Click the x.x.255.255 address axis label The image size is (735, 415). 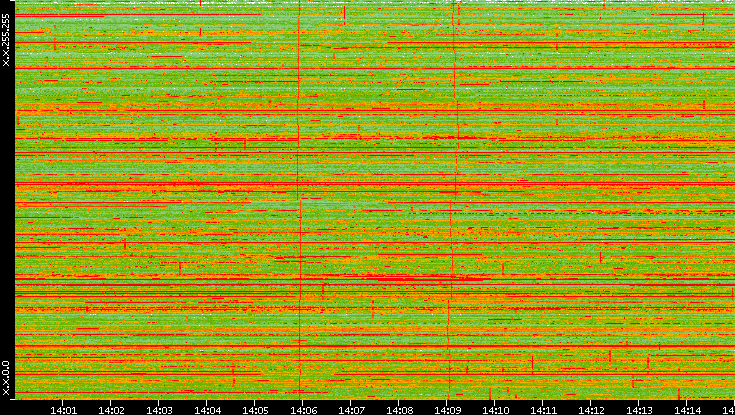(x=6, y=40)
